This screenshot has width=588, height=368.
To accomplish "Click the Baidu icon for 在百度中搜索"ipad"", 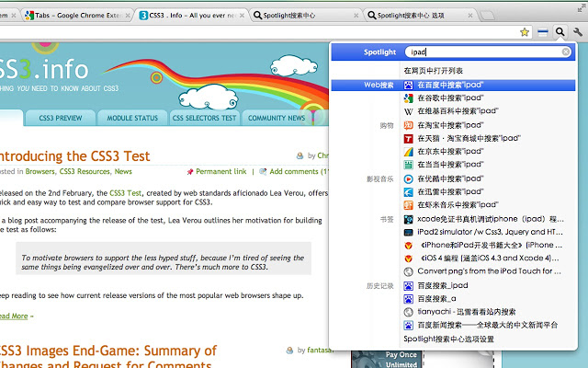I will point(408,86).
